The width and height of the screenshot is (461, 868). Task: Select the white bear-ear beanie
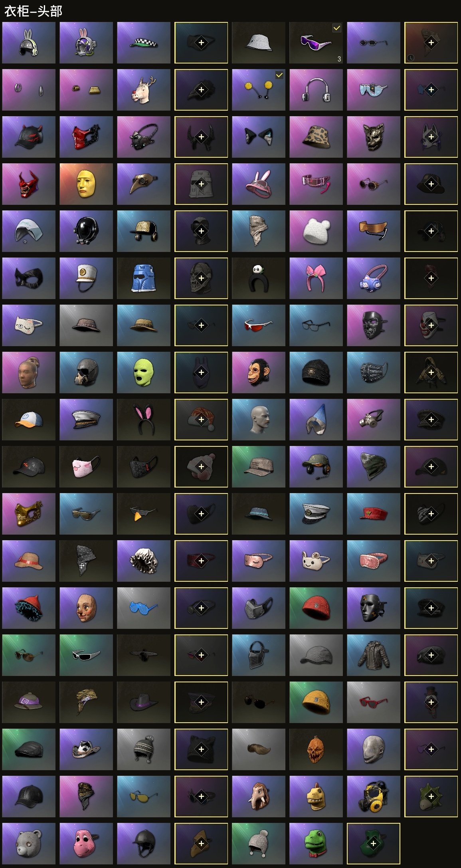316,231
